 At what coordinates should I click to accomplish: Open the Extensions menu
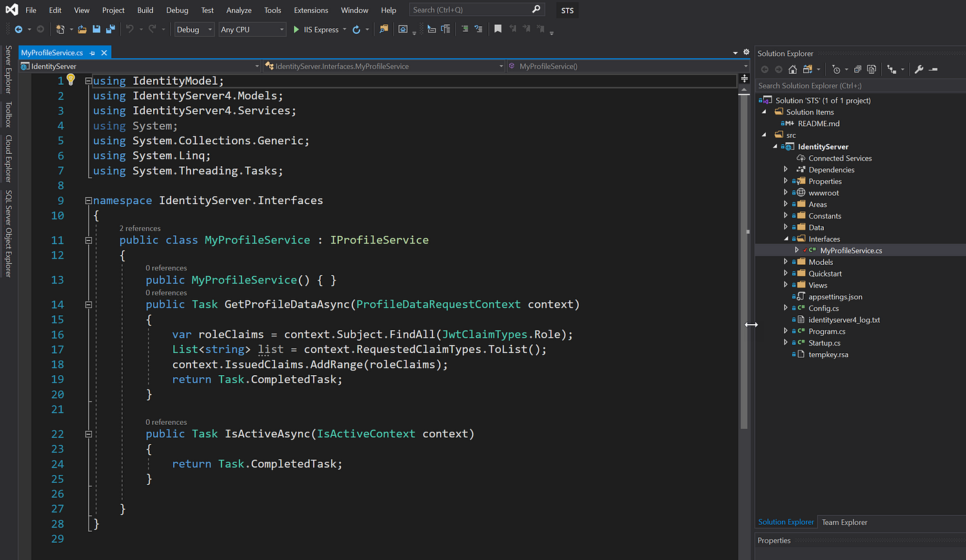(310, 10)
